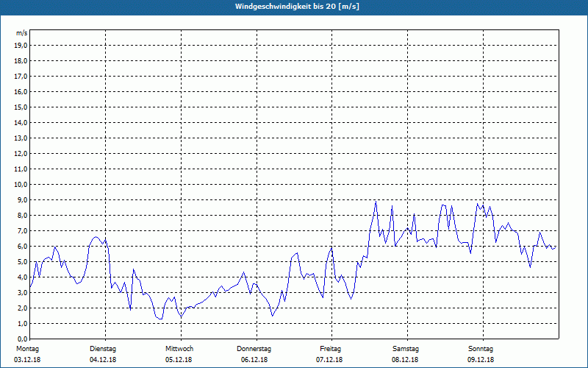Click the 11,0 y-axis value
Image resolution: width=588 pixels, height=368 pixels.
[x=21, y=169]
